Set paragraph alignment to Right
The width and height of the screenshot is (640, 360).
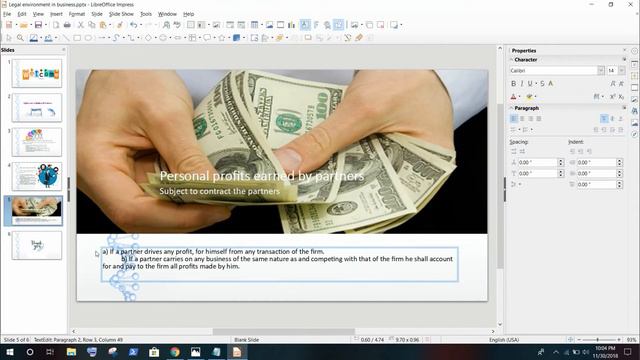[530, 119]
